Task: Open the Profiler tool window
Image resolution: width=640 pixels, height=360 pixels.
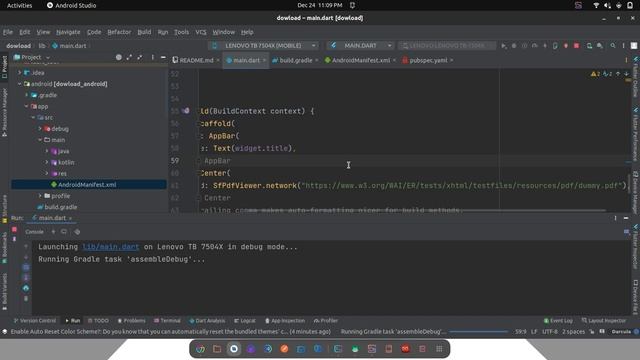Action: 326,320
